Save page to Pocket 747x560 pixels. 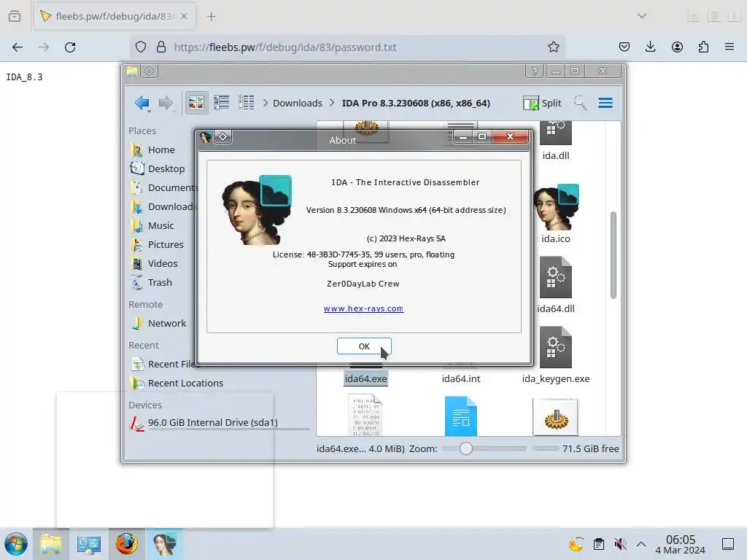(624, 47)
